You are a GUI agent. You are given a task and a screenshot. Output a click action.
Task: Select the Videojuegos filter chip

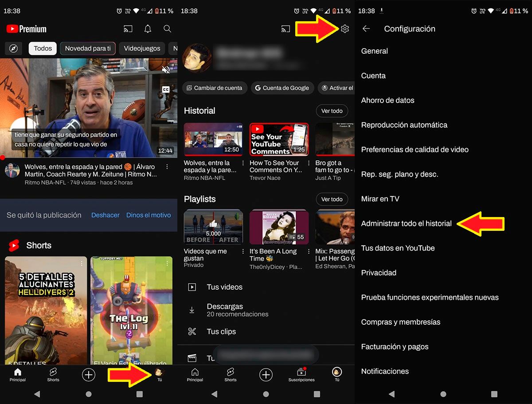click(142, 48)
